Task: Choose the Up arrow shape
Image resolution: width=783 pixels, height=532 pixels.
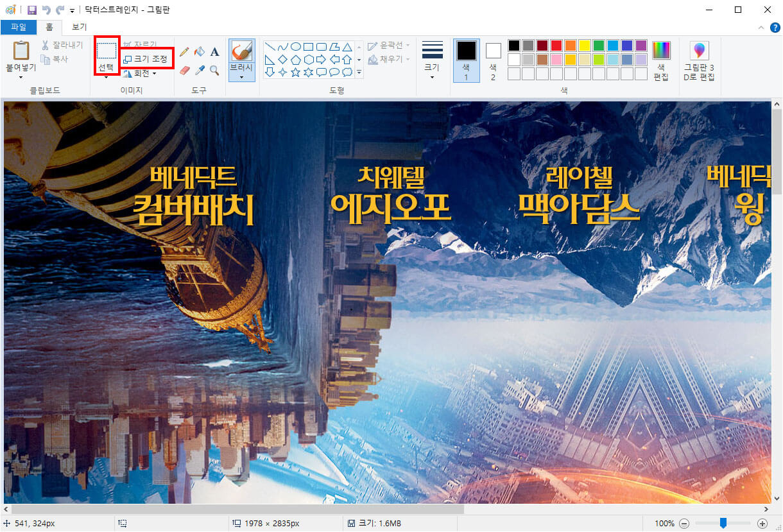Action: coord(347,60)
